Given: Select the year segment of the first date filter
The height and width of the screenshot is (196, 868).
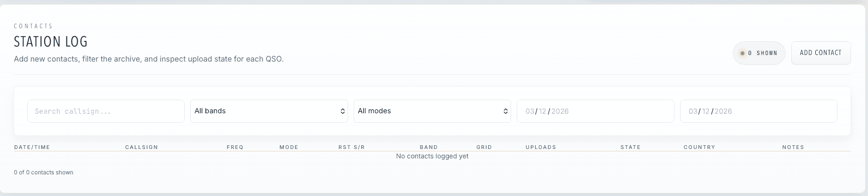Looking at the screenshot, I should click(560, 111).
